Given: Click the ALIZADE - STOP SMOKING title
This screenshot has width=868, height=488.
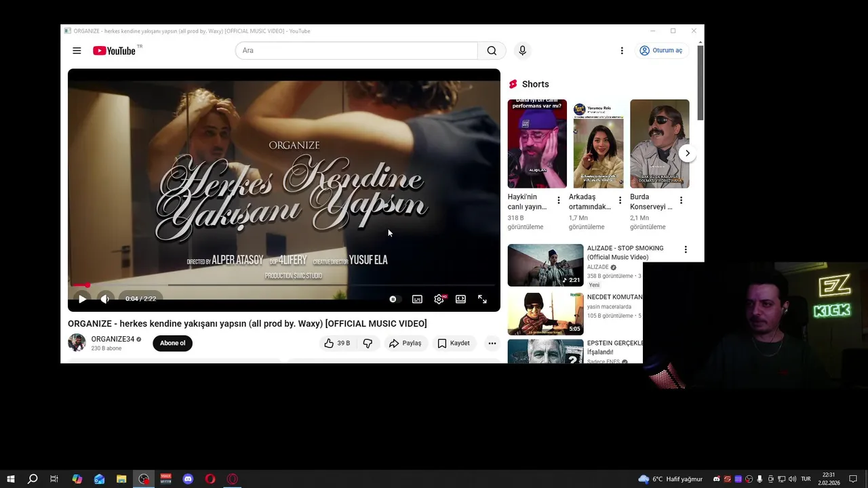Looking at the screenshot, I should [x=625, y=252].
